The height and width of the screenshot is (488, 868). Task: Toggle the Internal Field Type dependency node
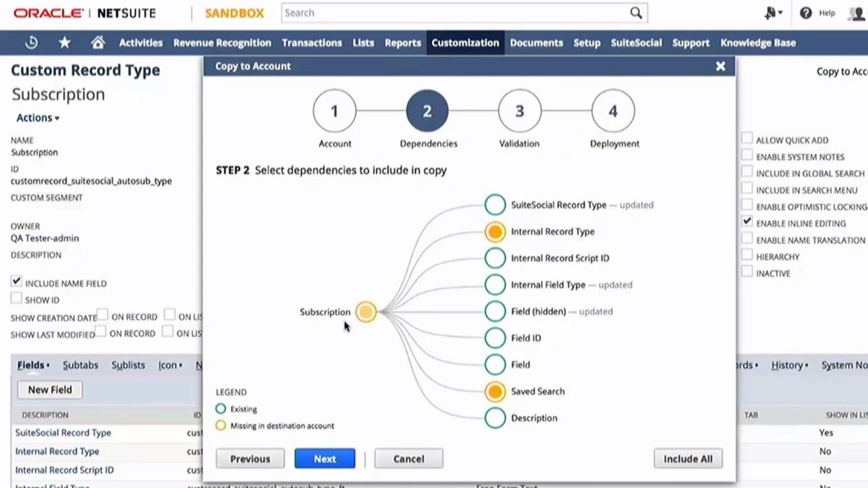495,285
